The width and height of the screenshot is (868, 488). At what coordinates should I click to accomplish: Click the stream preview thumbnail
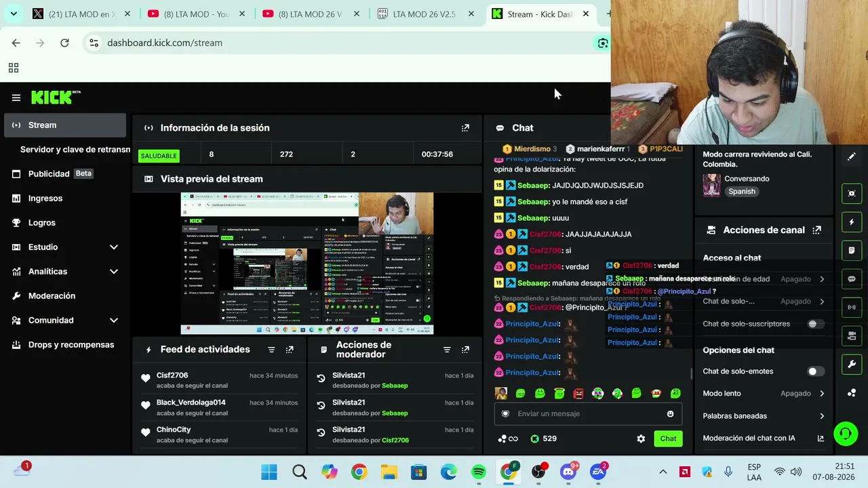(307, 263)
